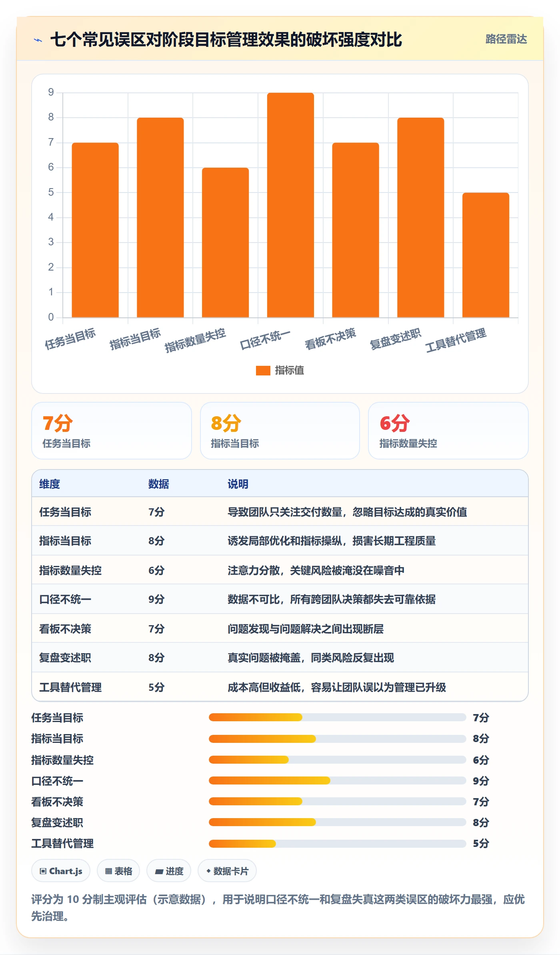Click the 口径不统一 progress bar

(338, 780)
